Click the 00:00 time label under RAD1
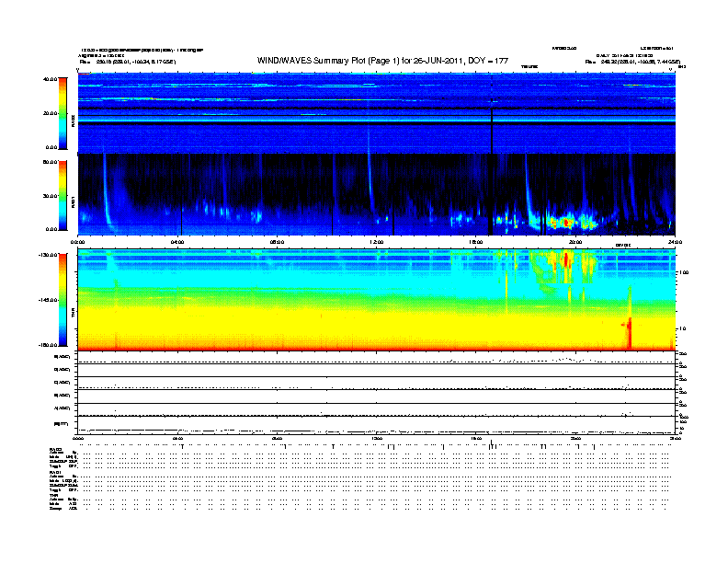This screenshot has height=563, width=728. [77, 242]
